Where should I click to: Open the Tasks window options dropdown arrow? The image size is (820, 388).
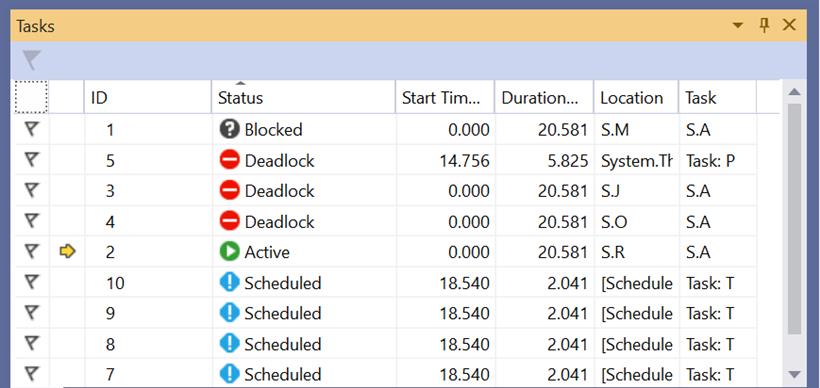click(x=738, y=25)
